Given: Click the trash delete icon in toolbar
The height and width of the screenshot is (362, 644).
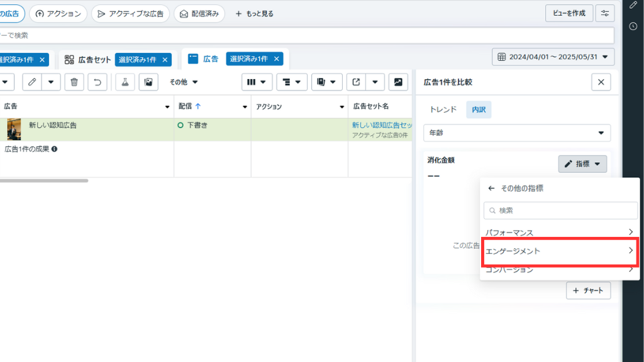Looking at the screenshot, I should click(74, 82).
